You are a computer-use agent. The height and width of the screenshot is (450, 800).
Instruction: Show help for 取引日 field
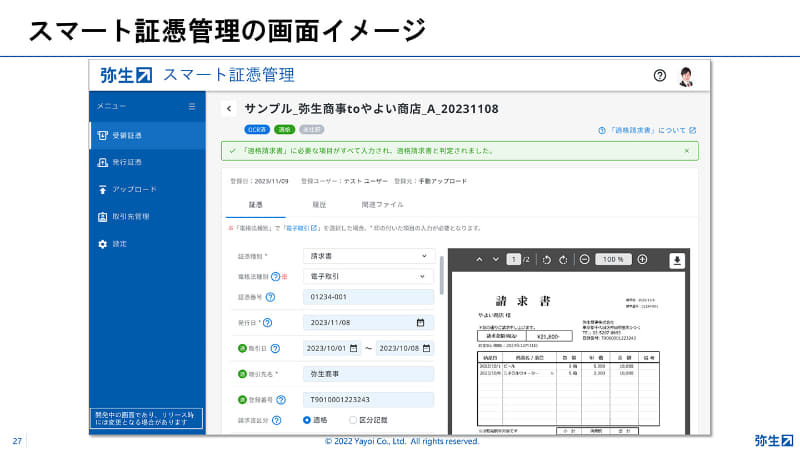275,348
